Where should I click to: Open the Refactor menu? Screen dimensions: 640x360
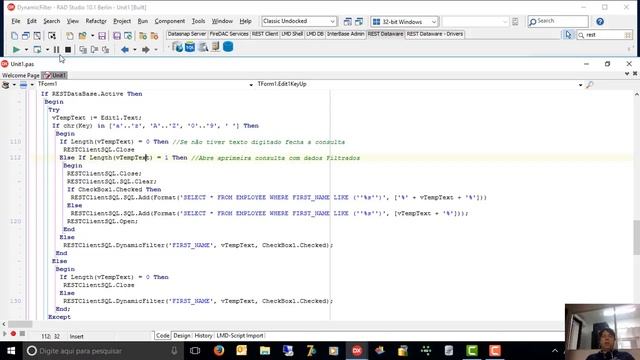tap(96, 21)
